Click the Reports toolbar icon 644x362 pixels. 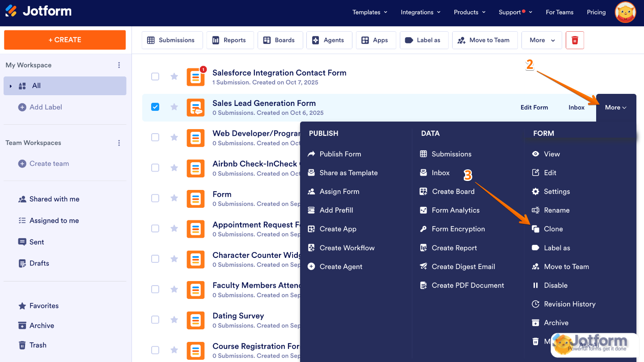click(x=230, y=40)
